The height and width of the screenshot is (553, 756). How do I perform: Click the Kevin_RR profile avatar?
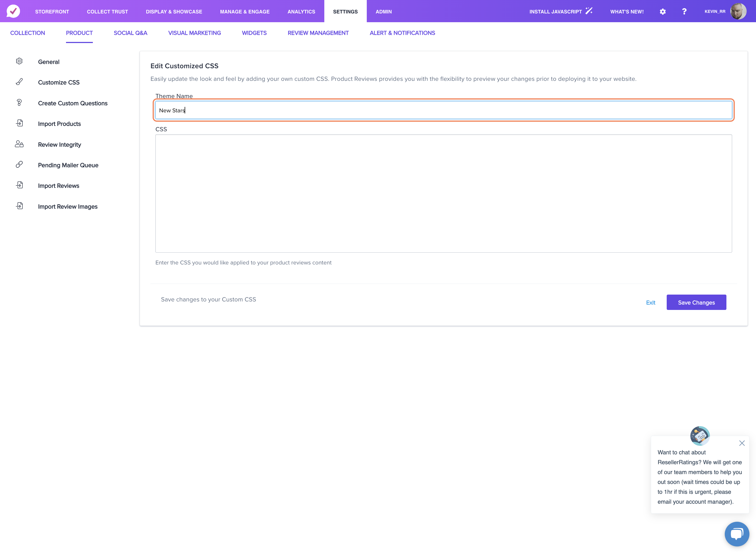click(738, 12)
